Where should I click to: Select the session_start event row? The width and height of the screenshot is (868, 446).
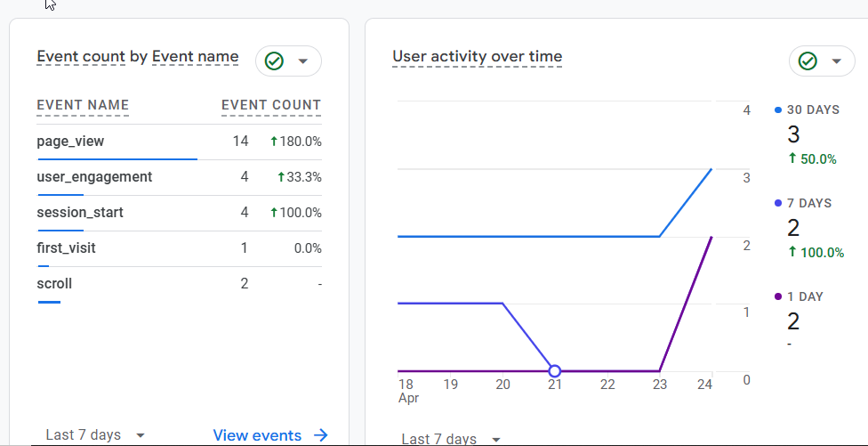[x=80, y=213]
